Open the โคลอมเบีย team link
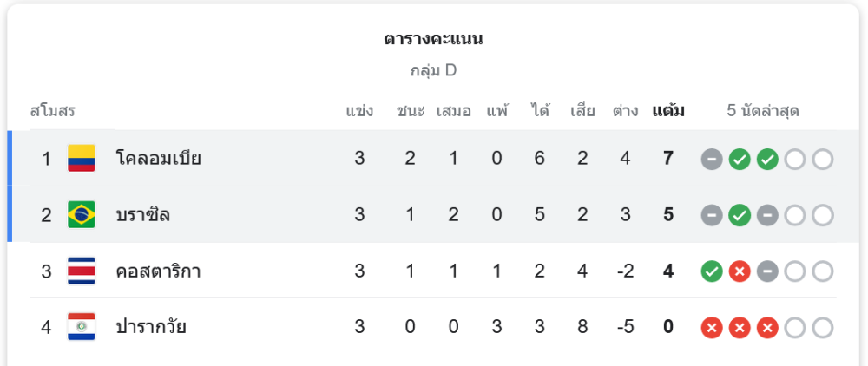Image resolution: width=868 pixels, height=366 pixels. click(158, 158)
